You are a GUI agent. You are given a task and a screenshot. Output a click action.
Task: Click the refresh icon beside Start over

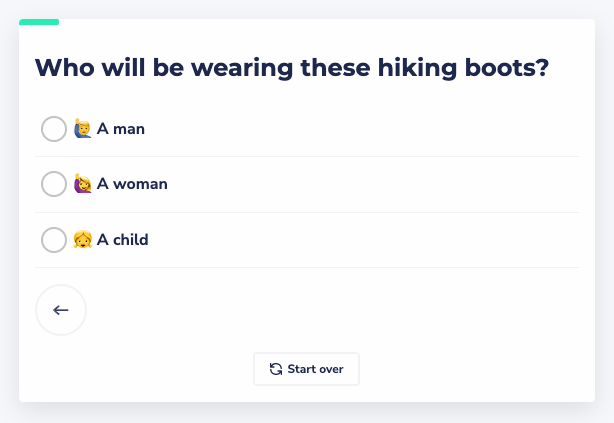pos(276,369)
